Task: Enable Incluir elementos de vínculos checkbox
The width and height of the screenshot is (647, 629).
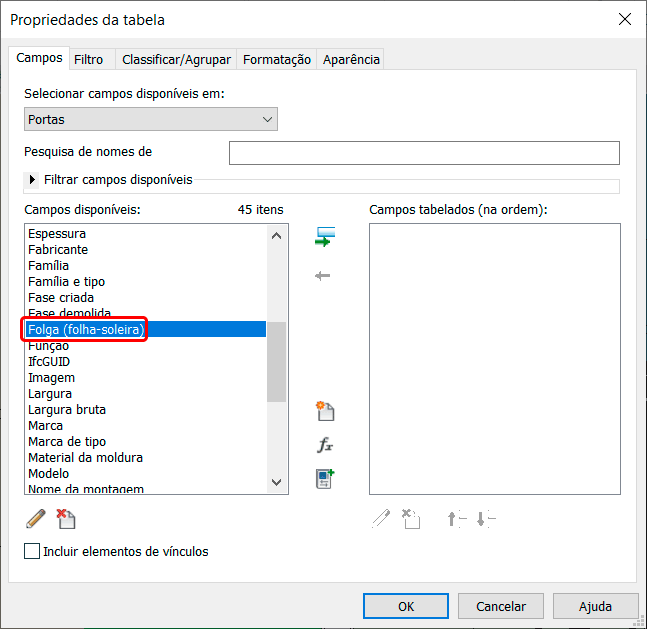Action: tap(32, 551)
